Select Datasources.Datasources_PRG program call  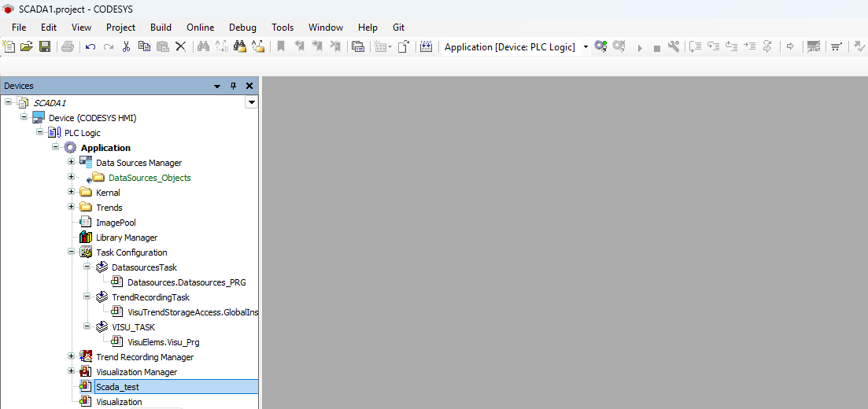click(x=187, y=282)
